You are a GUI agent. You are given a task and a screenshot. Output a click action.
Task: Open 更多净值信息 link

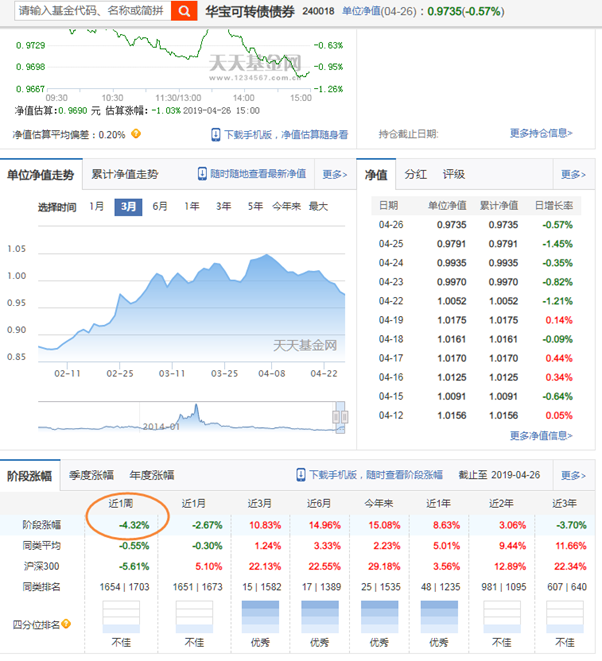coord(541,435)
